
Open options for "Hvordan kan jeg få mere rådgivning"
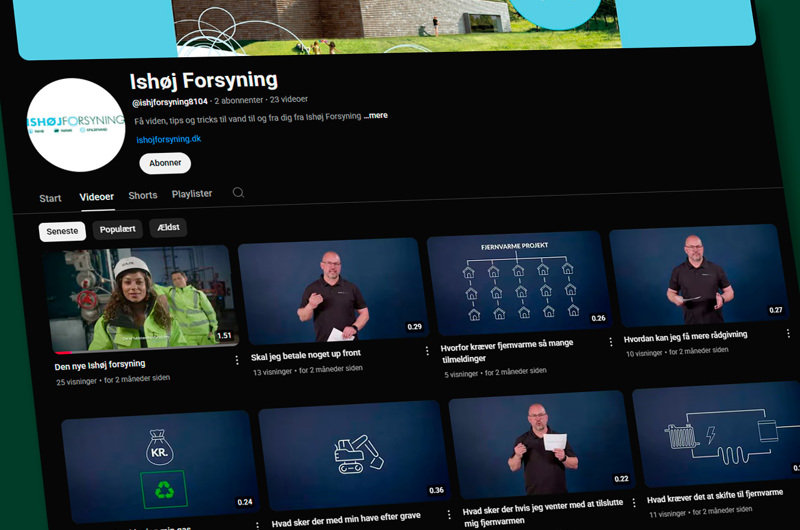tap(788, 334)
